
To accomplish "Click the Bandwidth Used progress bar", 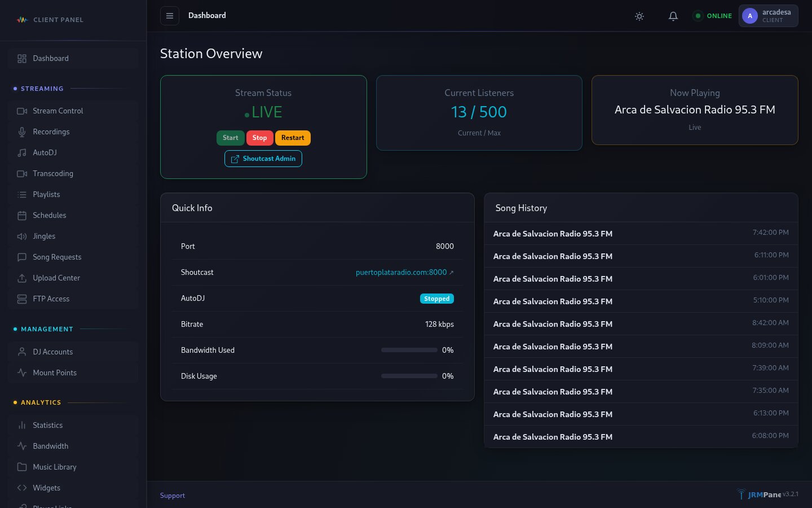I will (409, 351).
